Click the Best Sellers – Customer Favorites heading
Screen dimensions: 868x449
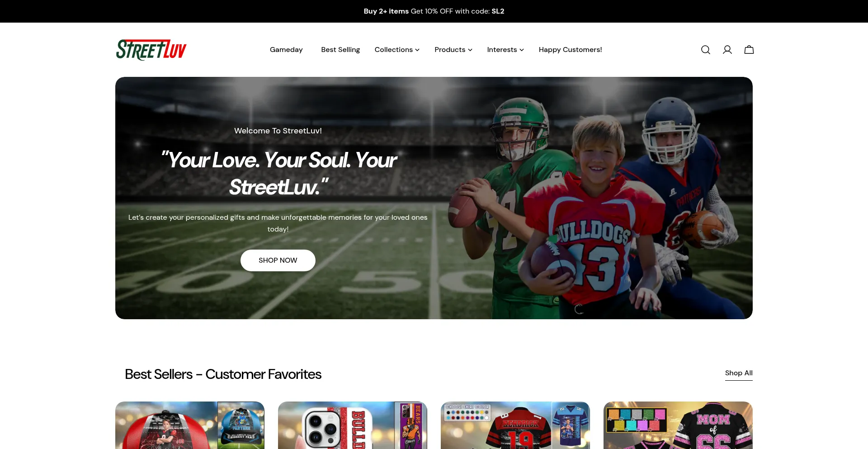coord(223,374)
